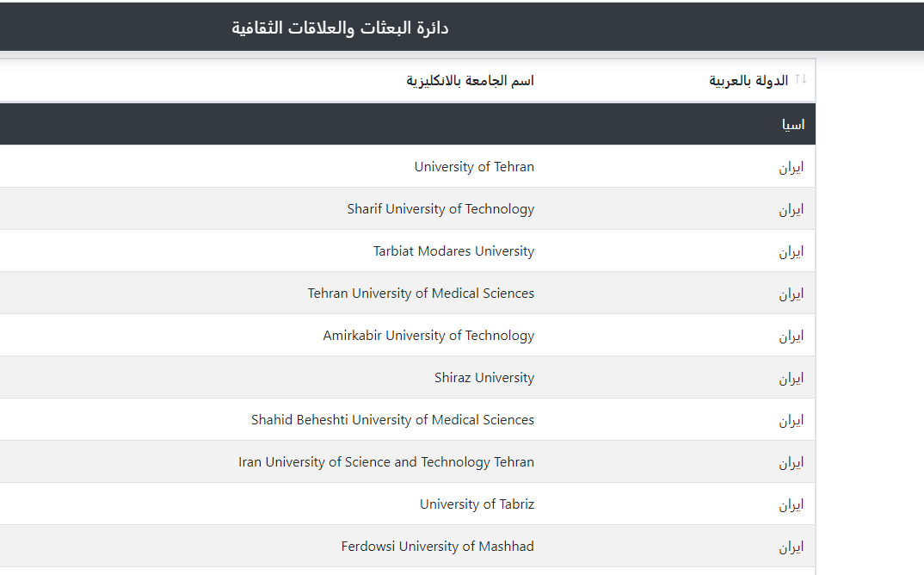This screenshot has height=575, width=924.
Task: Click Tarbiat Modares University entry
Action: [453, 251]
